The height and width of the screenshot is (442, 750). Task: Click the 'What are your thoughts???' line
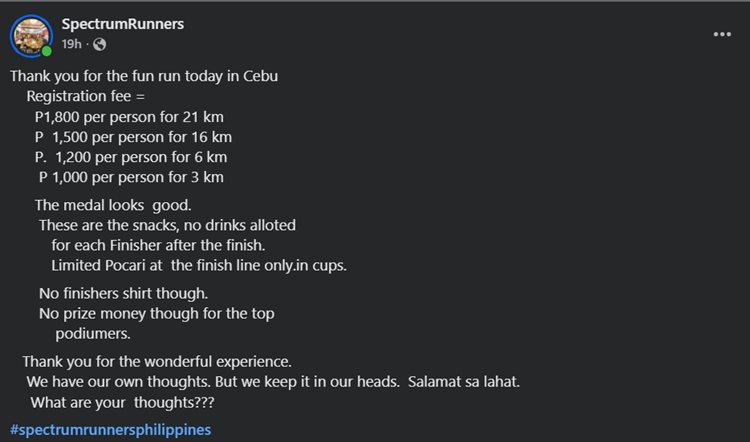(x=128, y=402)
